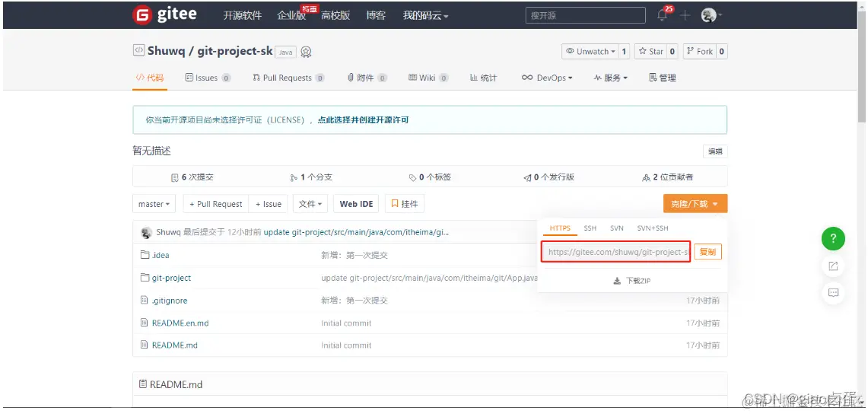The width and height of the screenshot is (868, 414).
Task: Open the latest commit message link
Action: point(356,232)
